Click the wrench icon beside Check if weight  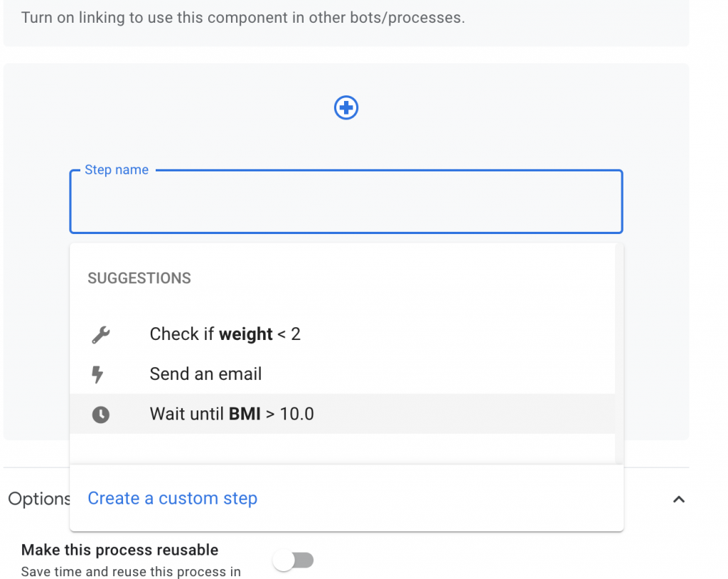pyautogui.click(x=101, y=334)
